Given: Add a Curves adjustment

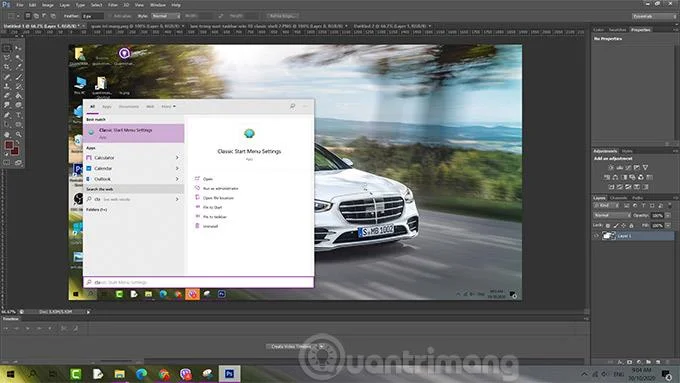Looking at the screenshot, I should [628, 167].
